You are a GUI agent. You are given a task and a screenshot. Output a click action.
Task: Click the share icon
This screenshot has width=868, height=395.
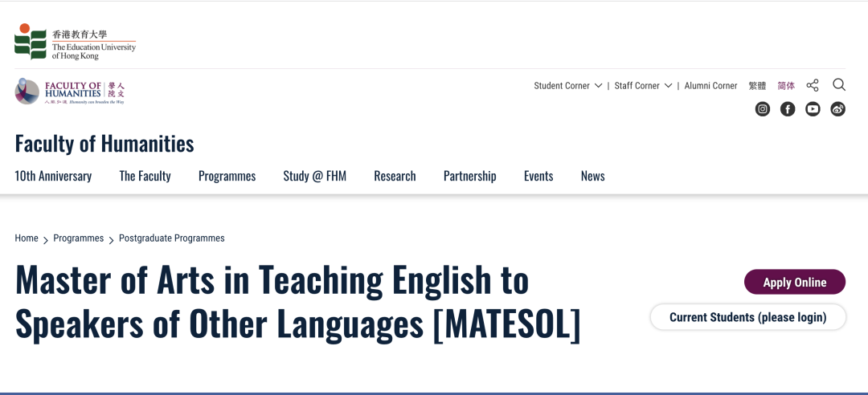click(x=813, y=86)
